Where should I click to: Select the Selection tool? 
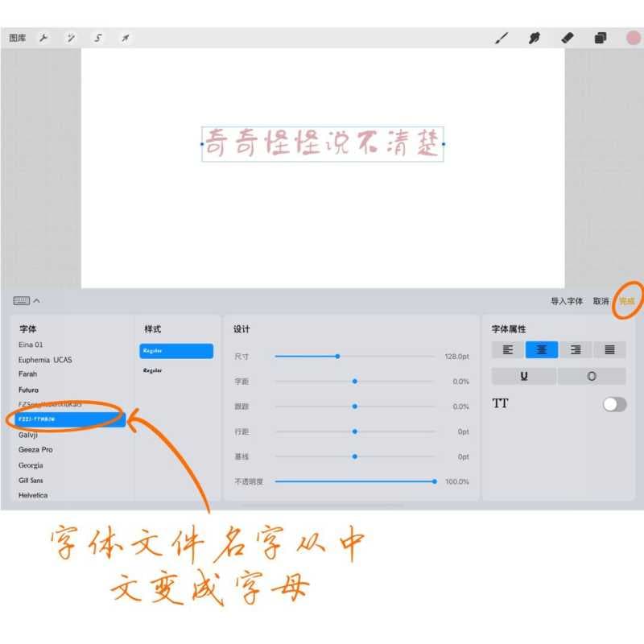pyautogui.click(x=98, y=37)
